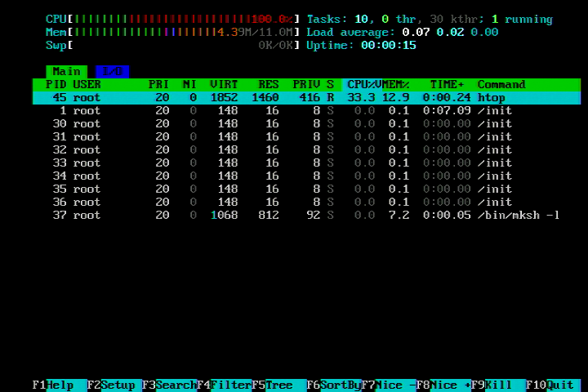The width and height of the screenshot is (588, 392).
Task: Sort by VIRT column header
Action: pos(224,84)
